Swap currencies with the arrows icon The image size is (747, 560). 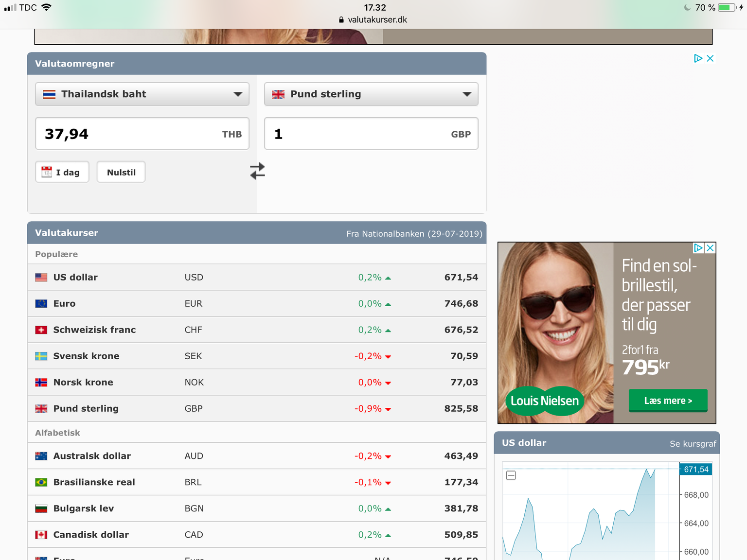point(257,171)
